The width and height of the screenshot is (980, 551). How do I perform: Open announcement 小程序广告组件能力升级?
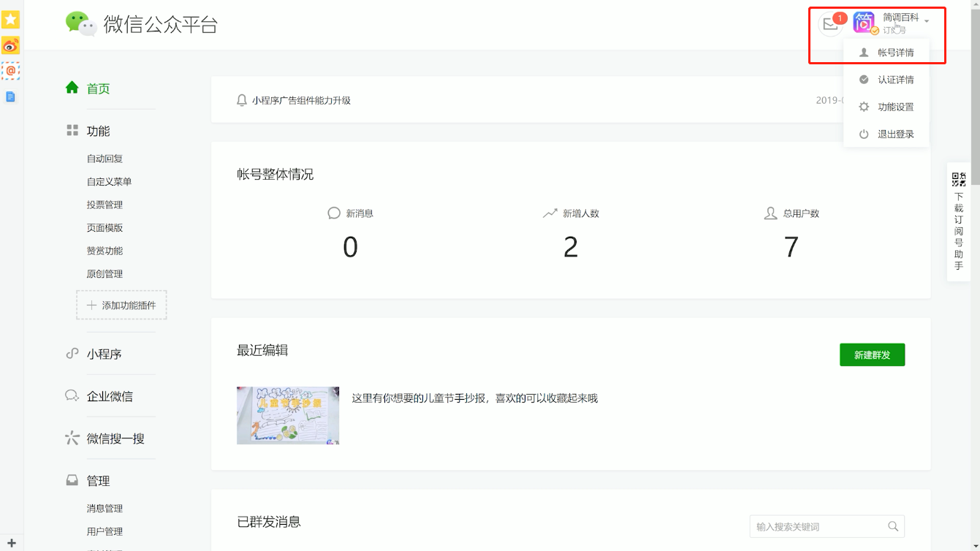tap(301, 101)
